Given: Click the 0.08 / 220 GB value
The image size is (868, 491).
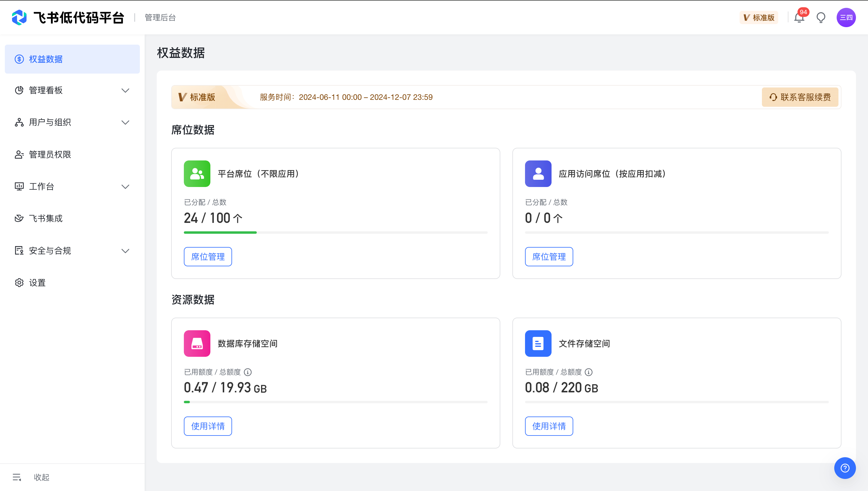Looking at the screenshot, I should coord(561,388).
